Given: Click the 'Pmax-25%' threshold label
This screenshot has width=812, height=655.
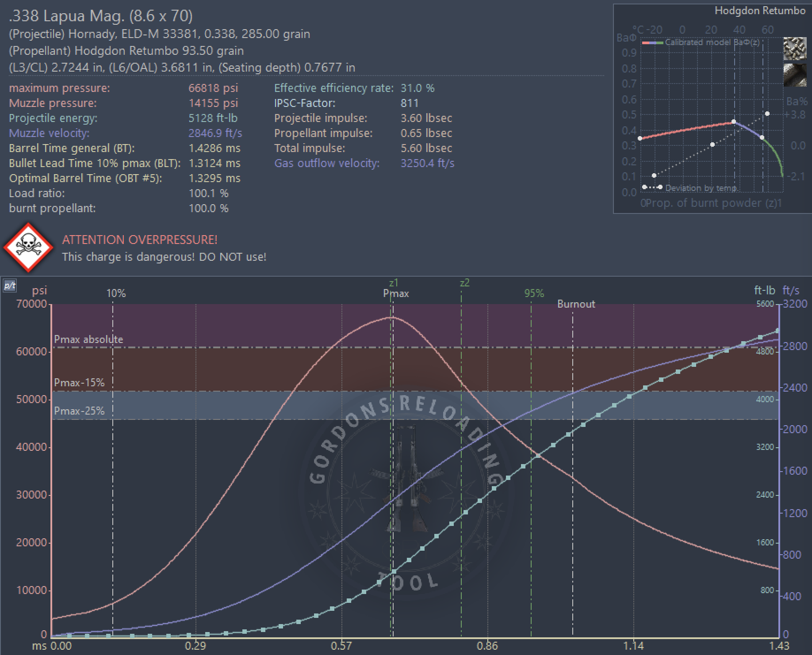Looking at the screenshot, I should (79, 411).
